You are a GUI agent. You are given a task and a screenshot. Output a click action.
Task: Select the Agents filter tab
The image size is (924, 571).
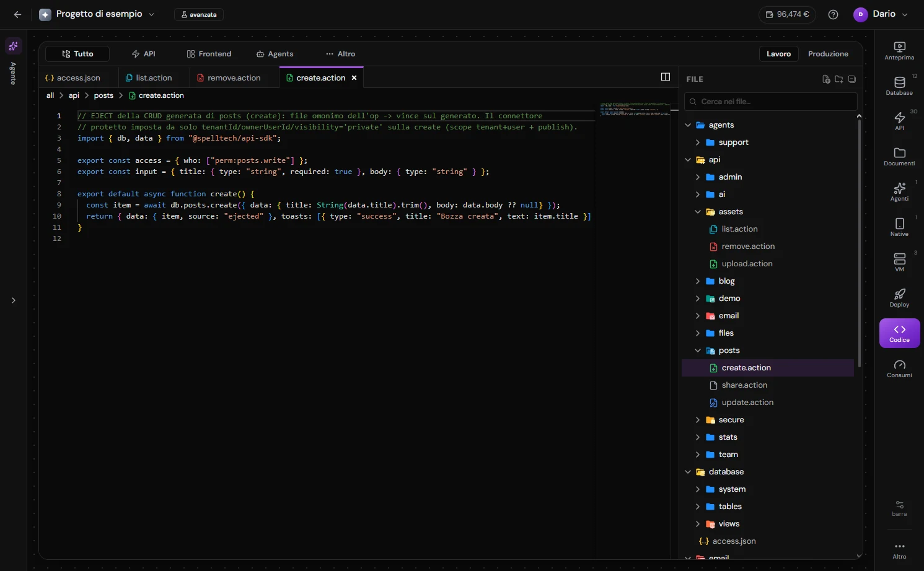275,54
